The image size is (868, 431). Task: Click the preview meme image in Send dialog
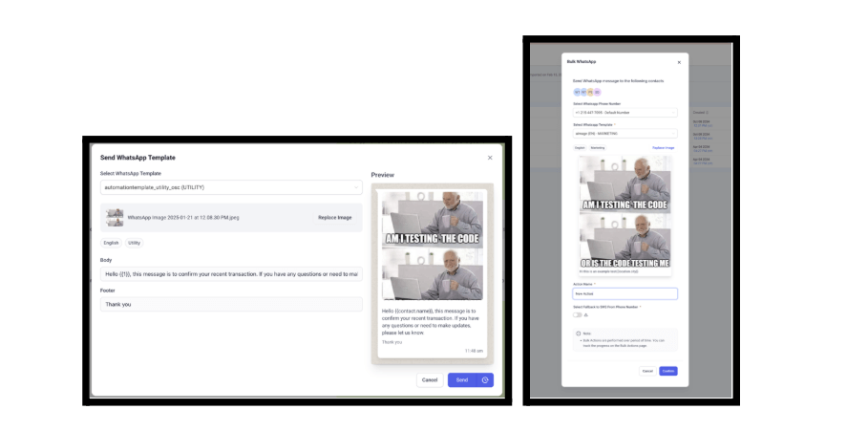[433, 246]
